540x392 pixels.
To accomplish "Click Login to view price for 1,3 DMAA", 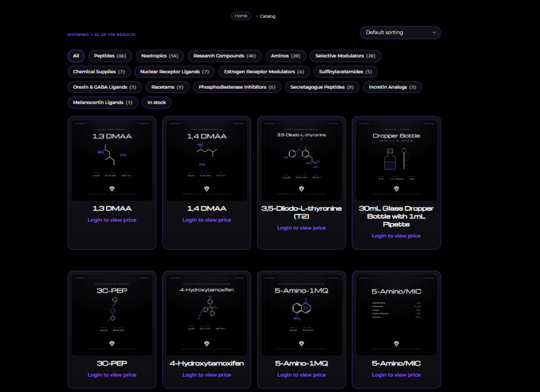I will pos(112,220).
